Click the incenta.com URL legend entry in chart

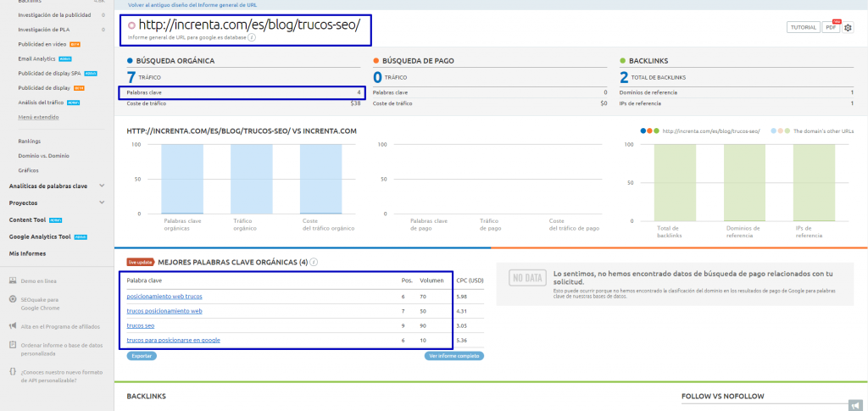(700, 131)
